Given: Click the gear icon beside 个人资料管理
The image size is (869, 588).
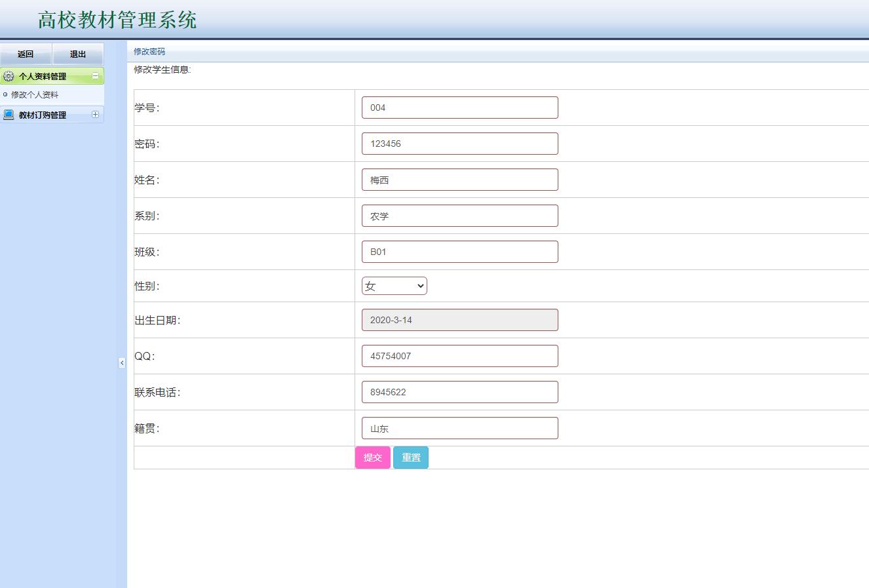Looking at the screenshot, I should click(x=9, y=76).
